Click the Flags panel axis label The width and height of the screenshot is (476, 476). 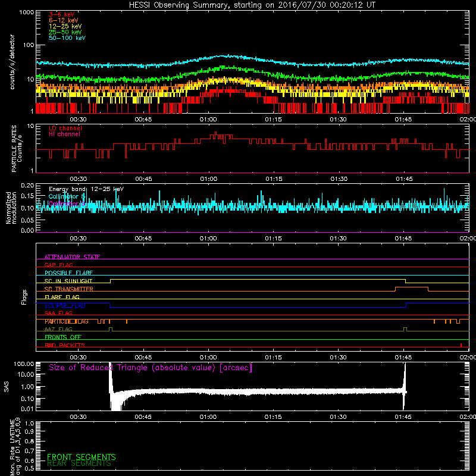pyautogui.click(x=24, y=297)
